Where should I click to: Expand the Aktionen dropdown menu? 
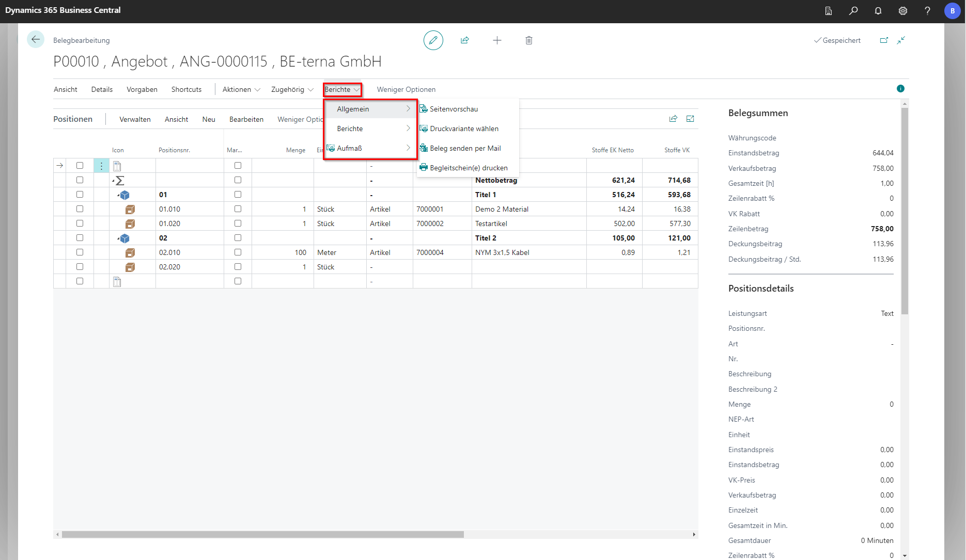241,89
